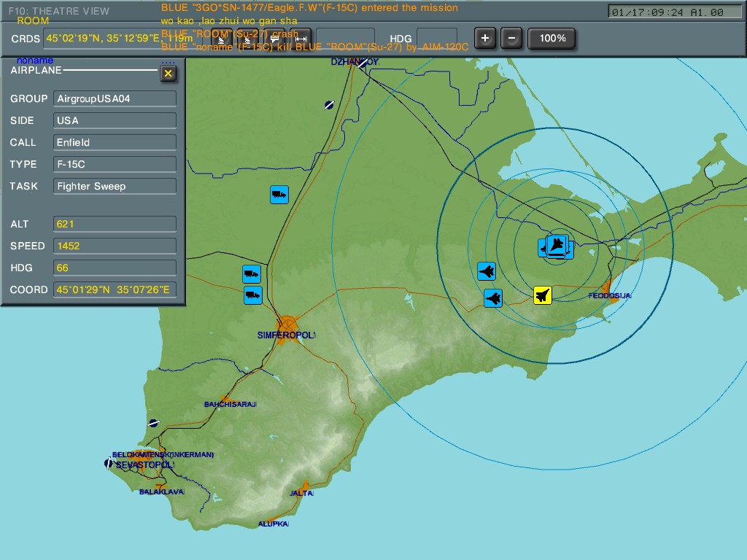Click the SPEED value 1452
Image resolution: width=747 pixels, height=560 pixels.
pos(115,246)
